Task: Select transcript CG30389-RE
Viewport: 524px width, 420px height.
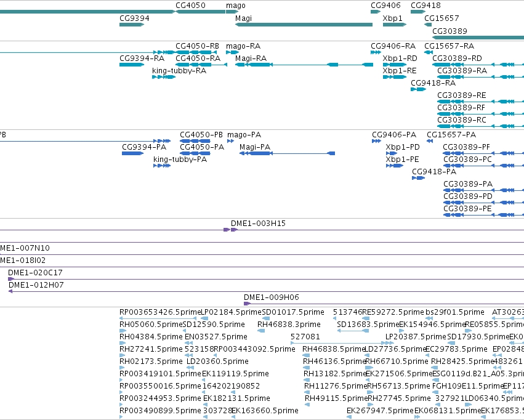Action: (x=480, y=102)
